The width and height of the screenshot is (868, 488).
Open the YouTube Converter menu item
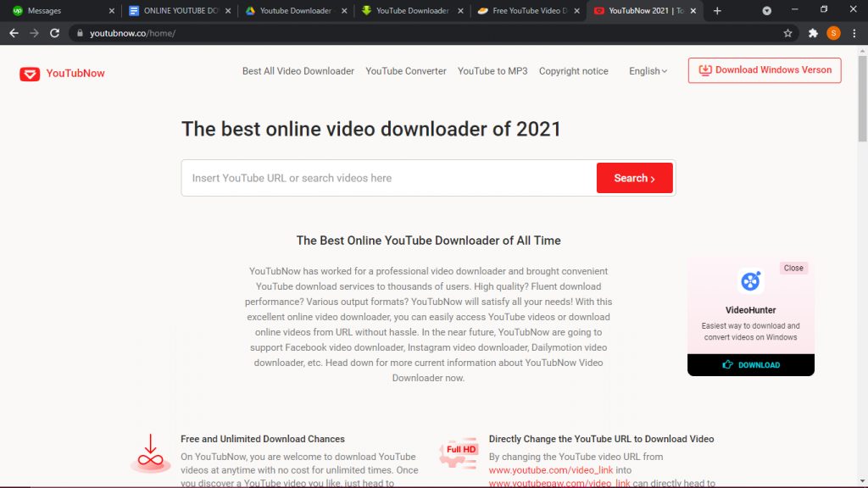(406, 71)
